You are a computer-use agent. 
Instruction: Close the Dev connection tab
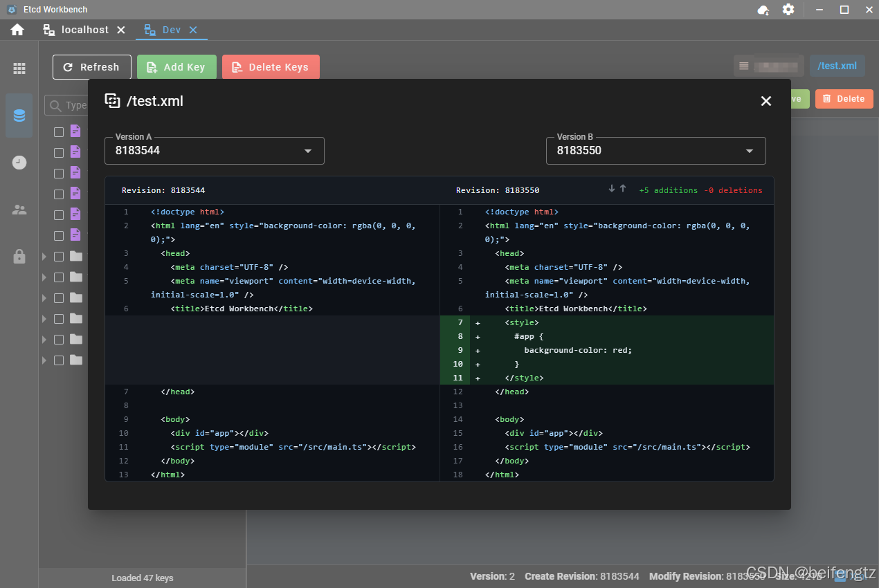tap(193, 30)
